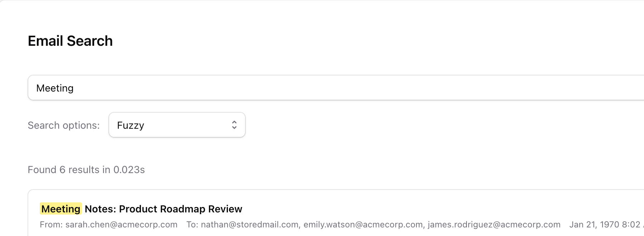Viewport: 644px width, 236px height.
Task: Click the "To:" label in the result
Action: tap(192, 225)
